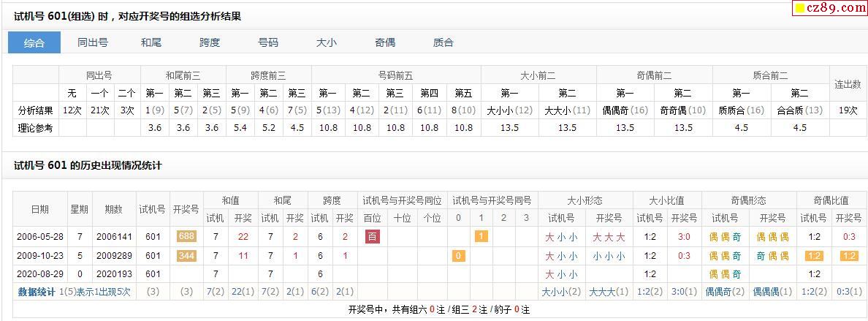Viewport: 868px width, 321px height.
Task: Open the 同出号 tab
Action: 93,42
